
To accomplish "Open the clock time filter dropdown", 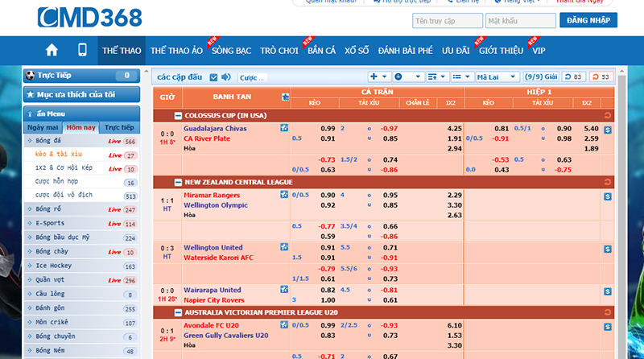I will click(x=407, y=76).
